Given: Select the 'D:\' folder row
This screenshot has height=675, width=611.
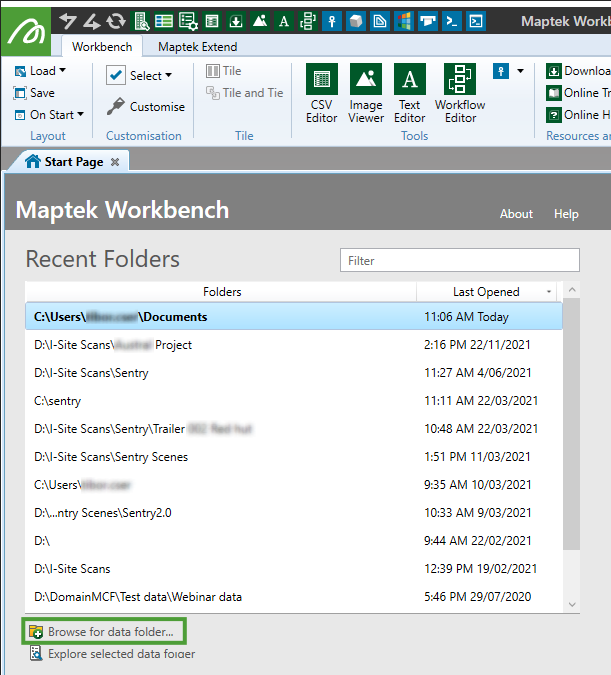Looking at the screenshot, I should [294, 541].
